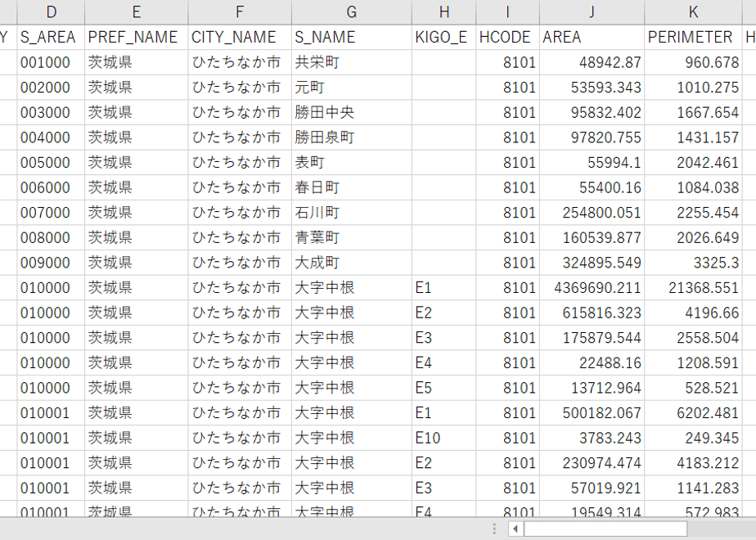Viewport: 756px width, 540px height.
Task: Click the S_AREA header cell
Action: coord(51,37)
